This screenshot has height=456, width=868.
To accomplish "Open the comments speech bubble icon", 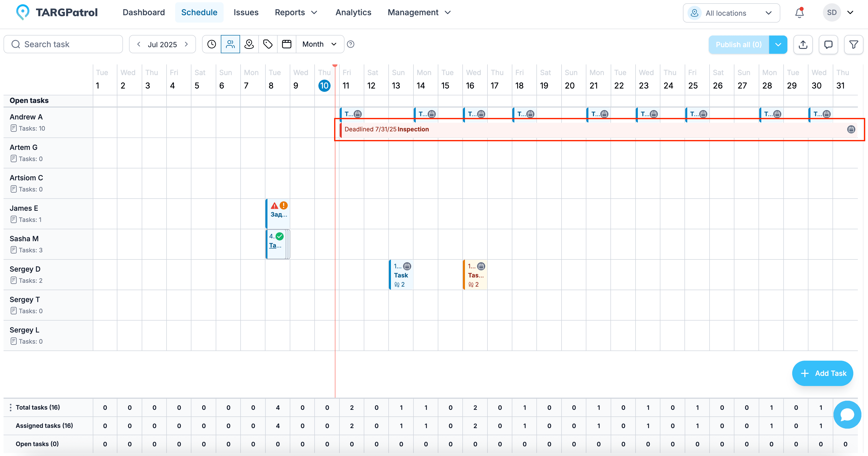I will [x=828, y=44].
